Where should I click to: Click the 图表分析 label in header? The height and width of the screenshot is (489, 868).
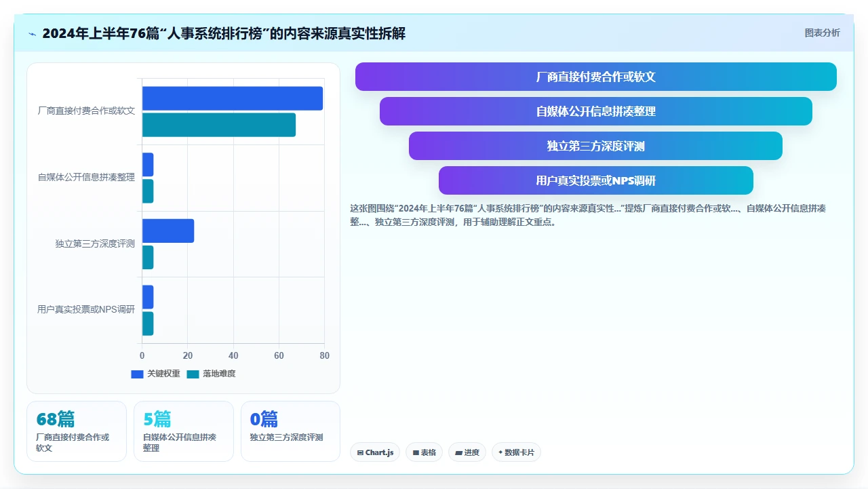(x=822, y=33)
